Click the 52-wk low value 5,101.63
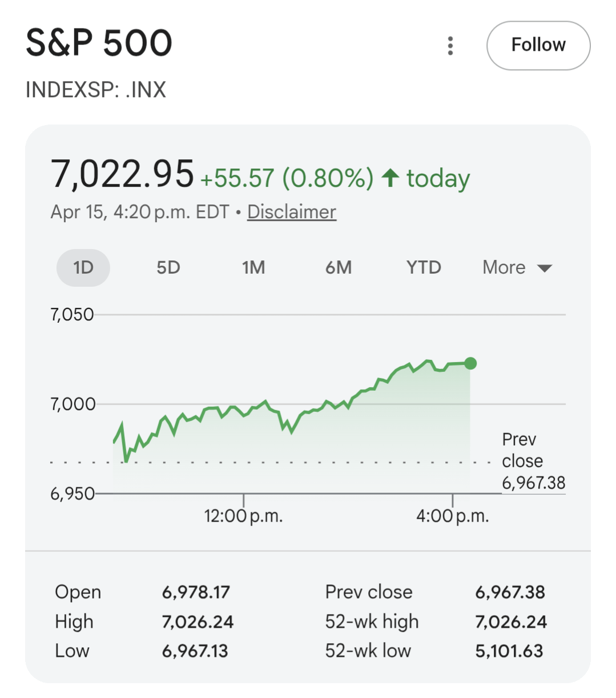 509,651
